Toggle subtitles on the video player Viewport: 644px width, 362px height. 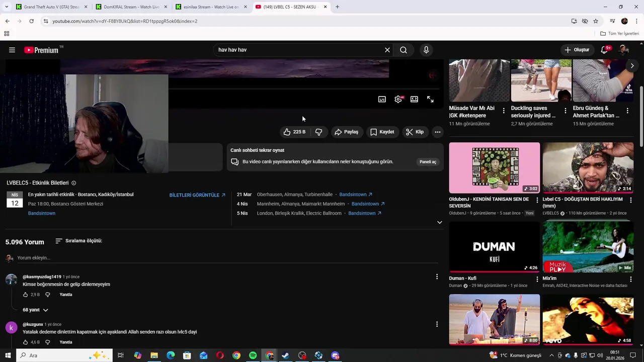click(382, 99)
